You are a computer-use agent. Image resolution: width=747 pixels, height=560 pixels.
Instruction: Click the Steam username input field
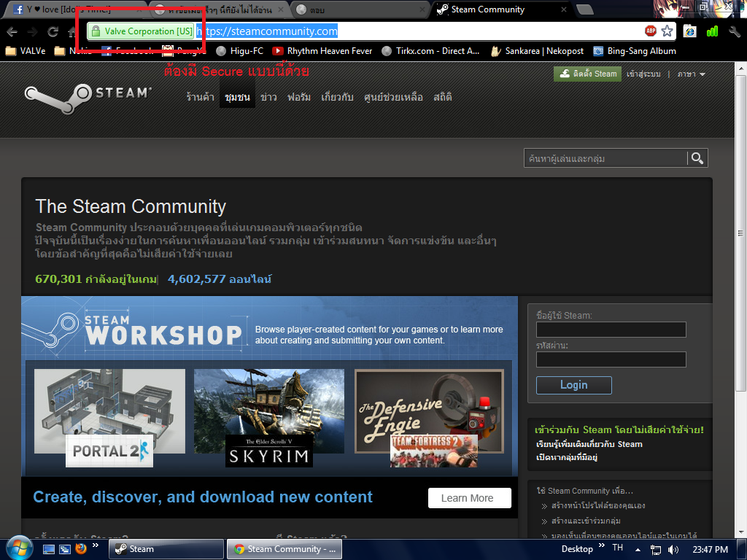(611, 330)
